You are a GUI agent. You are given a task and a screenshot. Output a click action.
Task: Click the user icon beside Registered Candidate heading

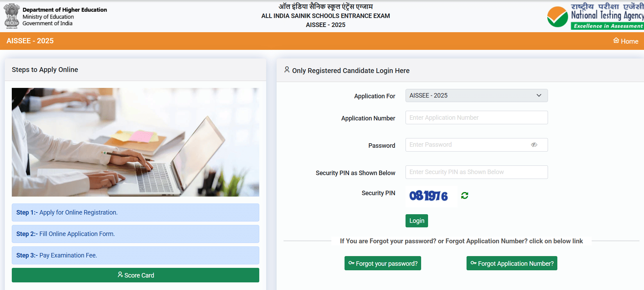pyautogui.click(x=287, y=70)
